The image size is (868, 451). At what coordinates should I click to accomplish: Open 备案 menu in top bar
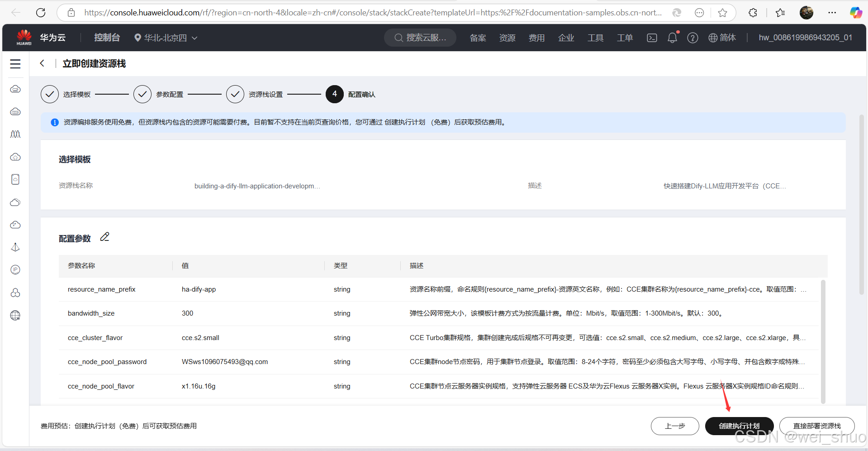pos(478,38)
